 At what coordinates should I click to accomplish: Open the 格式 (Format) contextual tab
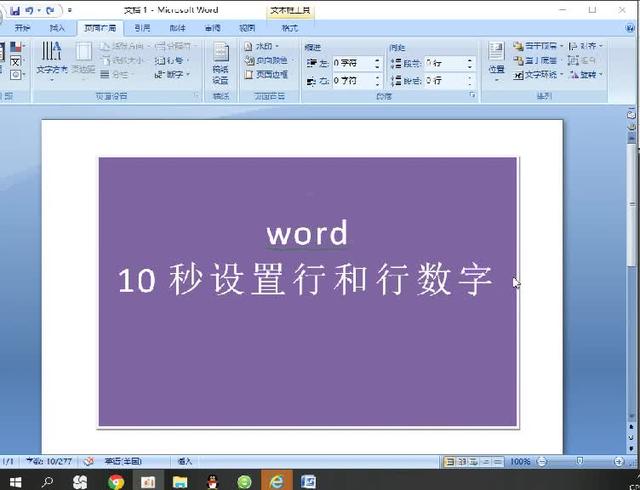290,28
